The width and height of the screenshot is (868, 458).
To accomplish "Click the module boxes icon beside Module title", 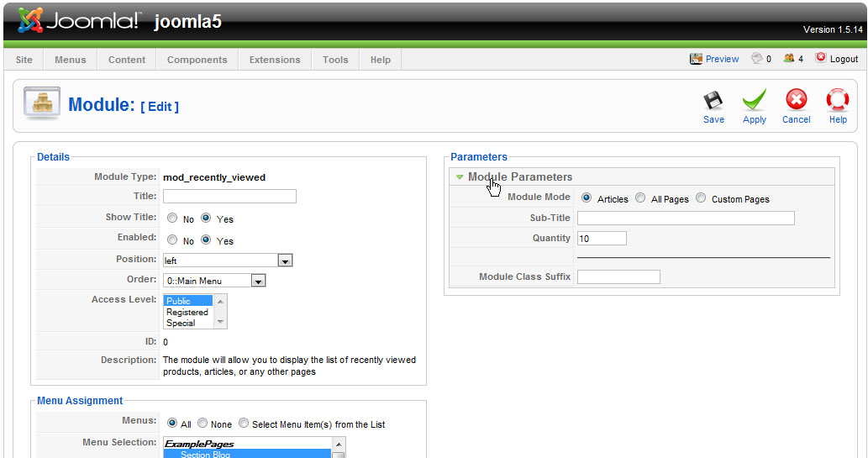I will click(x=42, y=103).
